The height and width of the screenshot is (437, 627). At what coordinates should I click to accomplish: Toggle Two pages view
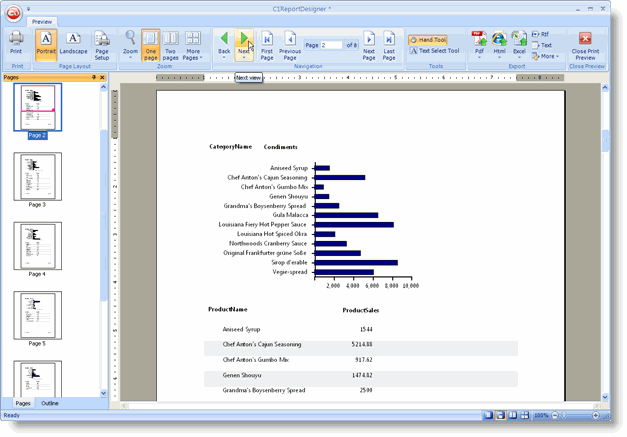click(x=171, y=44)
